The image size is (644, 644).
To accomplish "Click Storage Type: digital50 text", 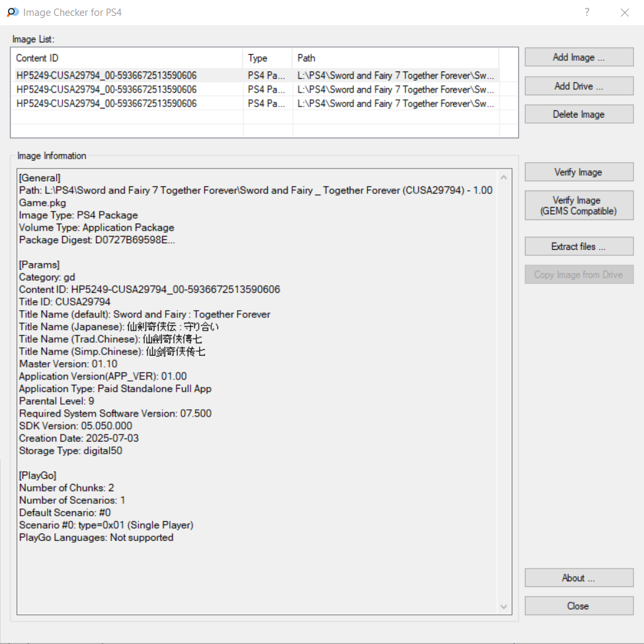I will 71,450.
